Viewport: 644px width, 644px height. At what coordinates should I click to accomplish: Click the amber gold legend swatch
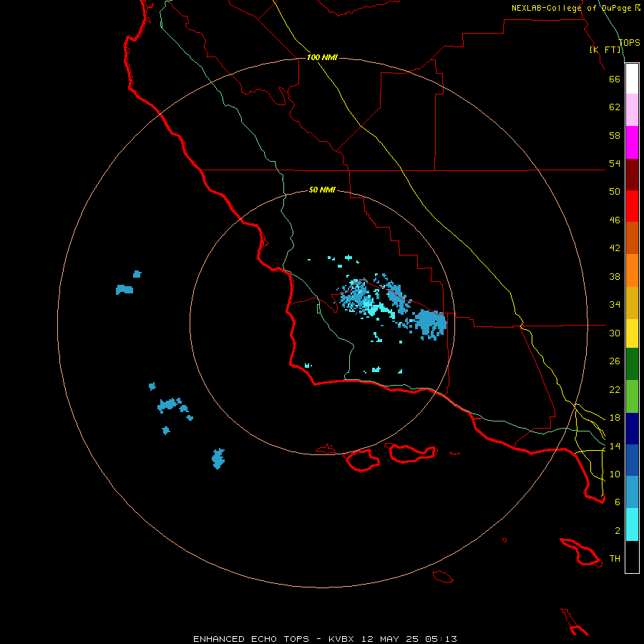pos(632,303)
